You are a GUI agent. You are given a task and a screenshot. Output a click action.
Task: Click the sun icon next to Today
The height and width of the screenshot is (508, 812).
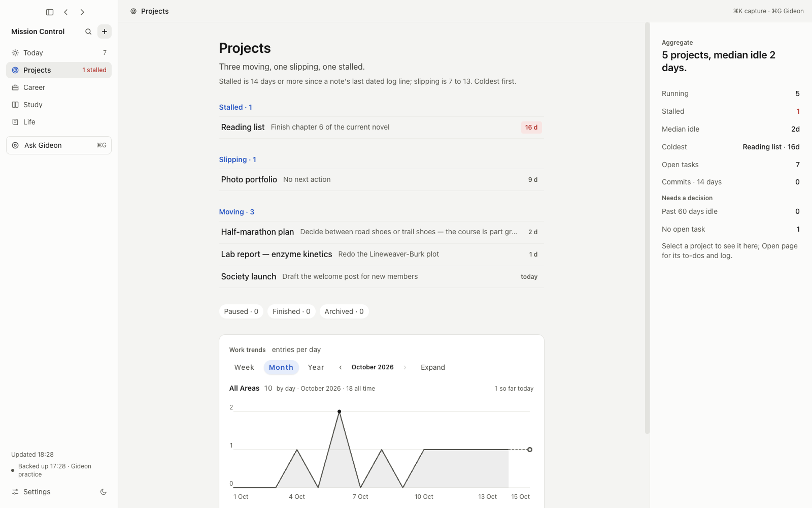(x=15, y=53)
